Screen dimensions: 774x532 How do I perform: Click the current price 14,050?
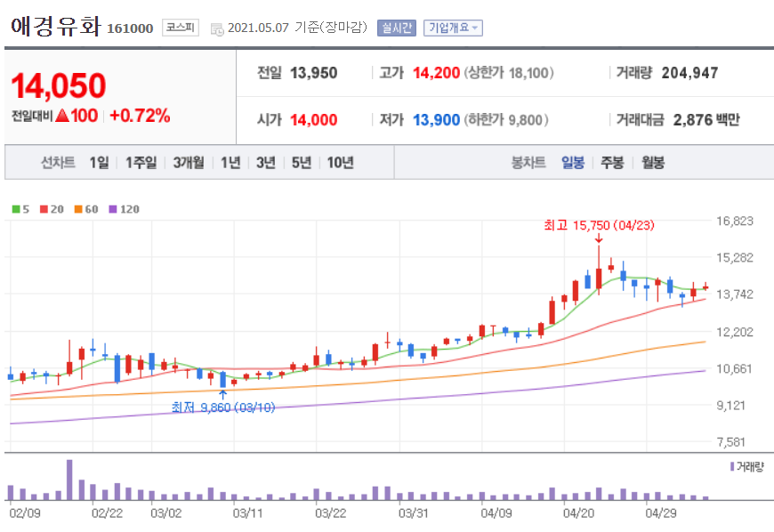(59, 86)
